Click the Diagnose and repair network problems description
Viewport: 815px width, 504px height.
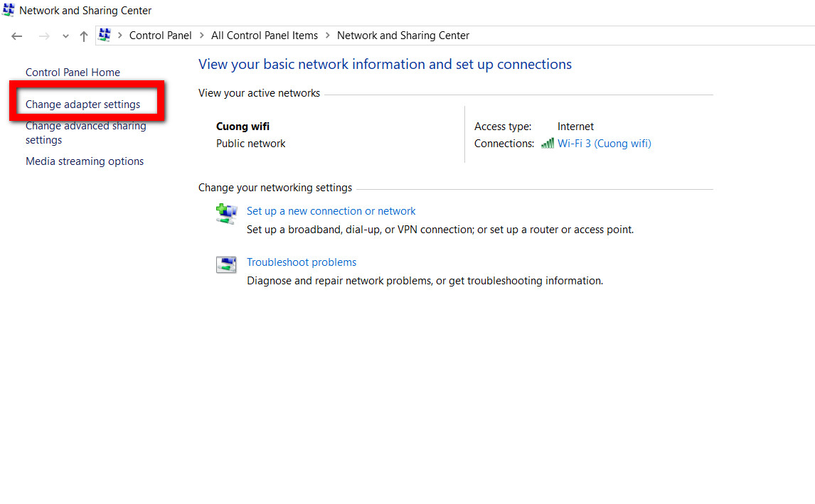(x=425, y=281)
